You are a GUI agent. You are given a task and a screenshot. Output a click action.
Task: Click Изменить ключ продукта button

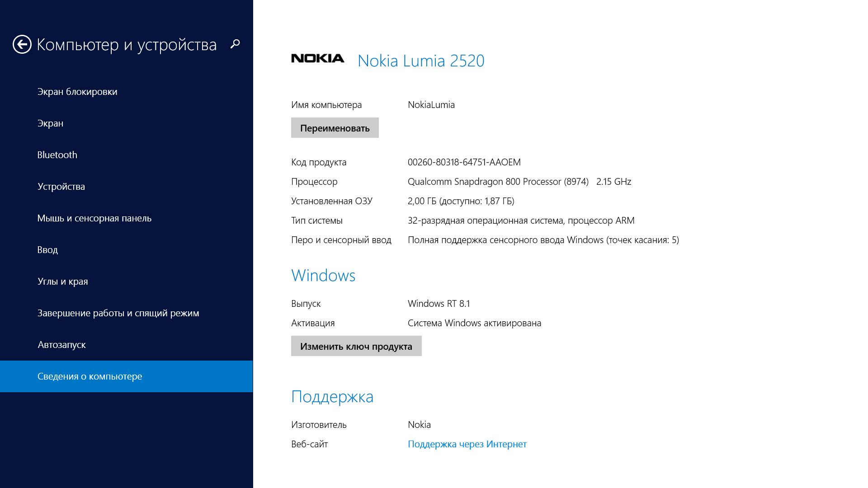tap(356, 346)
